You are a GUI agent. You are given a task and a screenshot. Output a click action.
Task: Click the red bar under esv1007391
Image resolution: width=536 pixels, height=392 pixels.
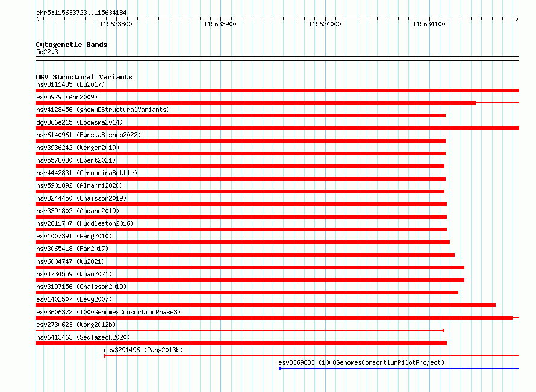tap(243, 242)
